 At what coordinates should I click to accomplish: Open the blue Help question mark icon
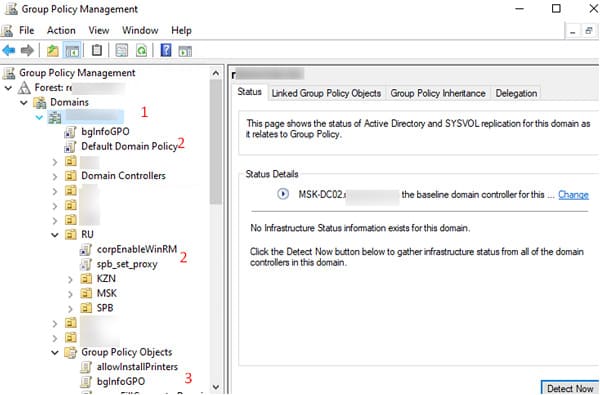coord(166,50)
